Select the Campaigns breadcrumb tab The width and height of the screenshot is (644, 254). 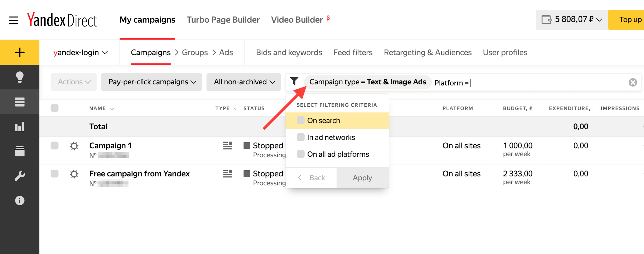[151, 52]
